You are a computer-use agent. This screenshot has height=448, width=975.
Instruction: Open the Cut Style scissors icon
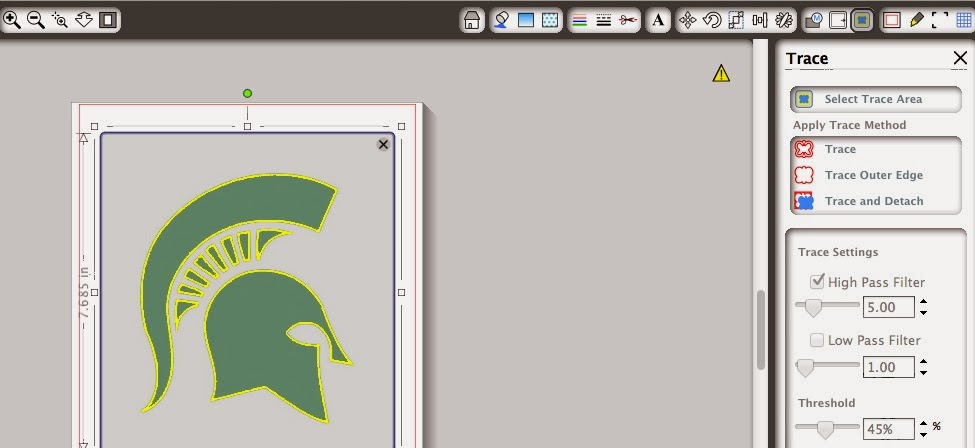628,20
